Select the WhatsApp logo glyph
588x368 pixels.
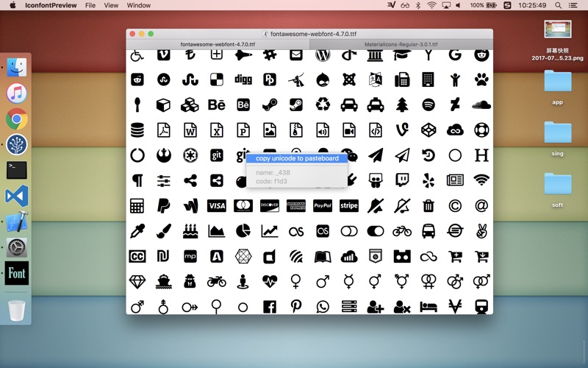[x=323, y=307]
